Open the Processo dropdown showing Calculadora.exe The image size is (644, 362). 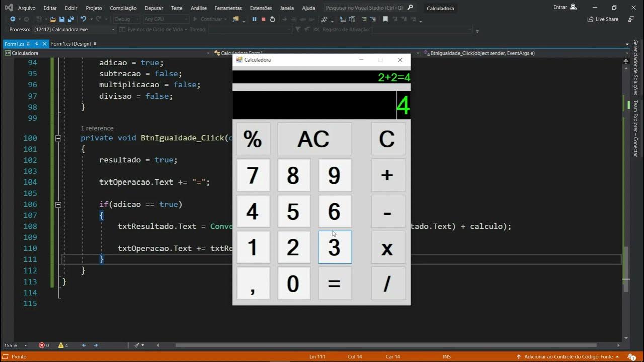click(75, 30)
